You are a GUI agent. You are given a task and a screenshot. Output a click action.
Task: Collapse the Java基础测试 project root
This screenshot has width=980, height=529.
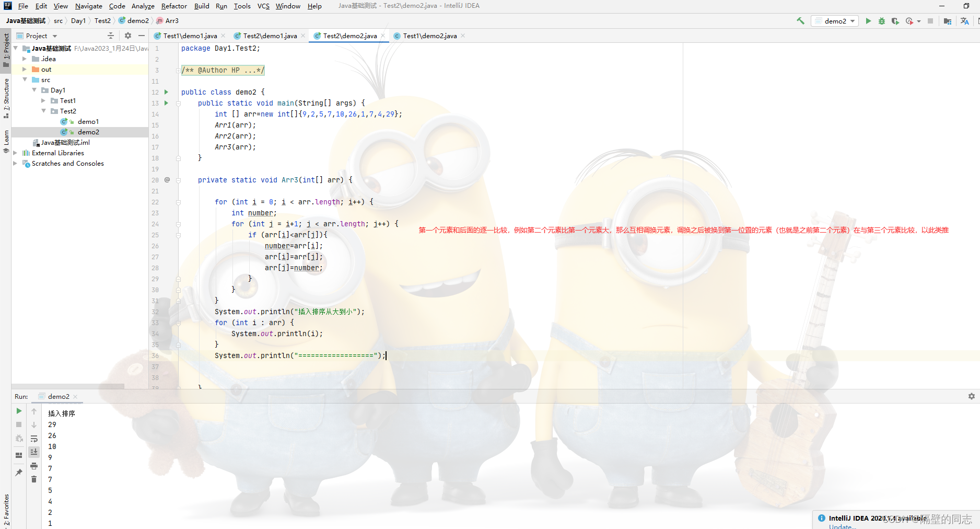coord(16,48)
